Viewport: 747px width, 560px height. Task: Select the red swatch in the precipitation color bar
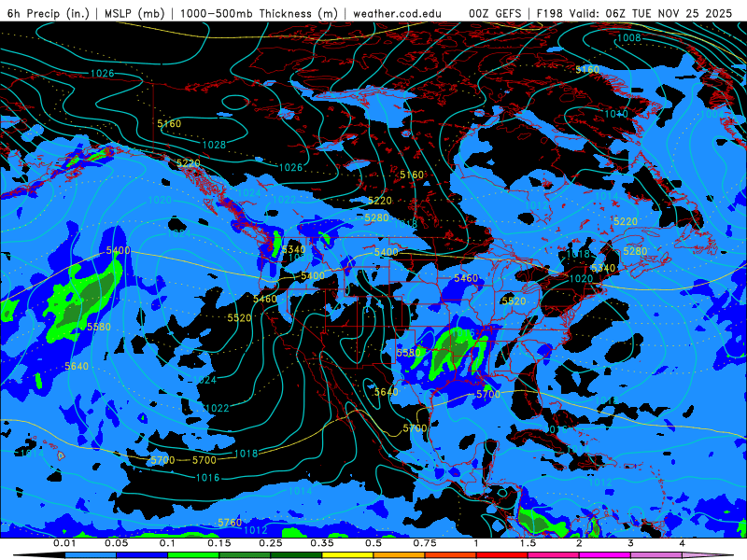(501, 555)
